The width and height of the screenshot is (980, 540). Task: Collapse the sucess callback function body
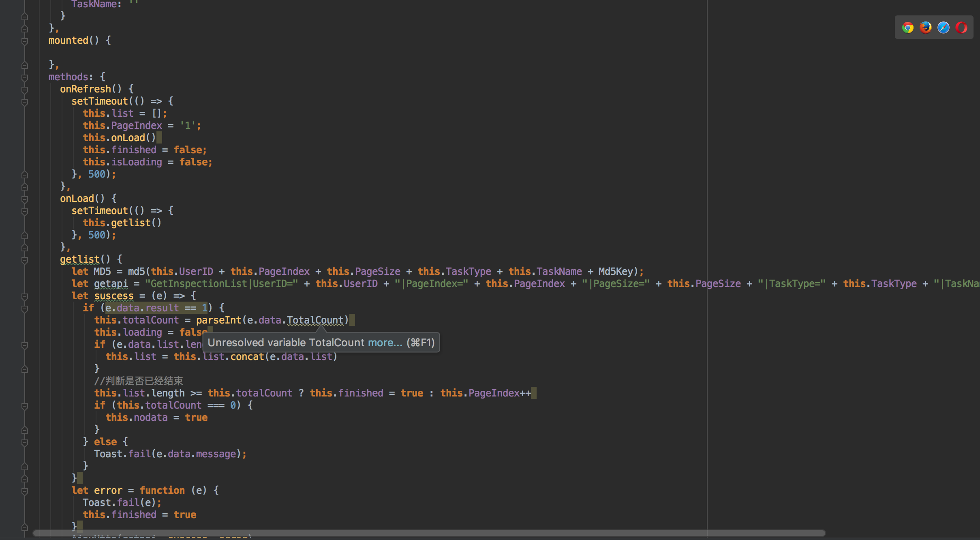[25, 296]
